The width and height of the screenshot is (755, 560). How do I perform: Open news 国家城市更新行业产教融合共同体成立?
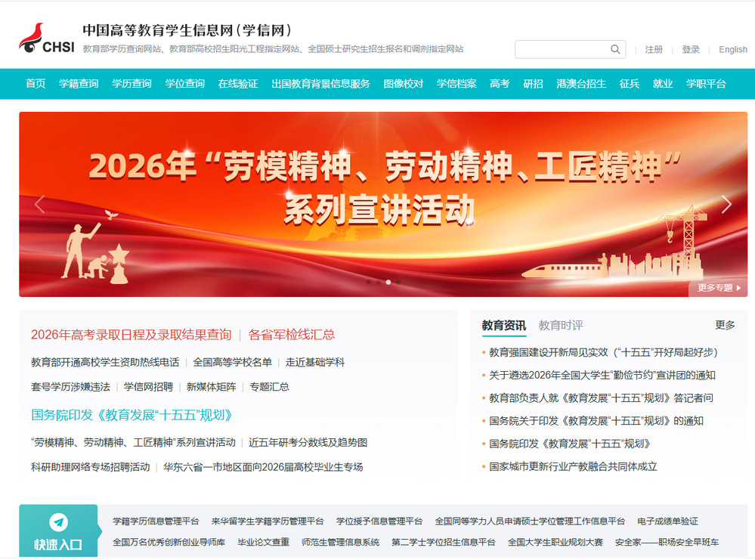(x=573, y=466)
